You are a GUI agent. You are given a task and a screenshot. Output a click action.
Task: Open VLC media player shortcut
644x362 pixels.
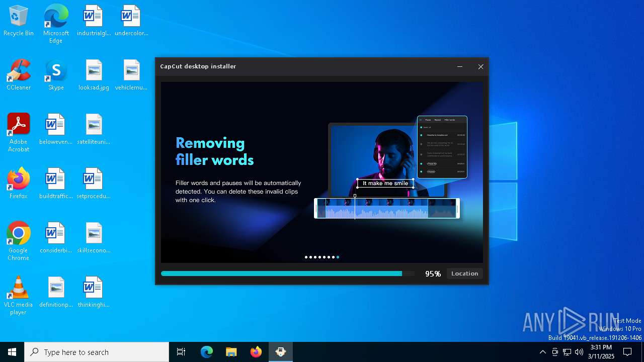point(19,296)
